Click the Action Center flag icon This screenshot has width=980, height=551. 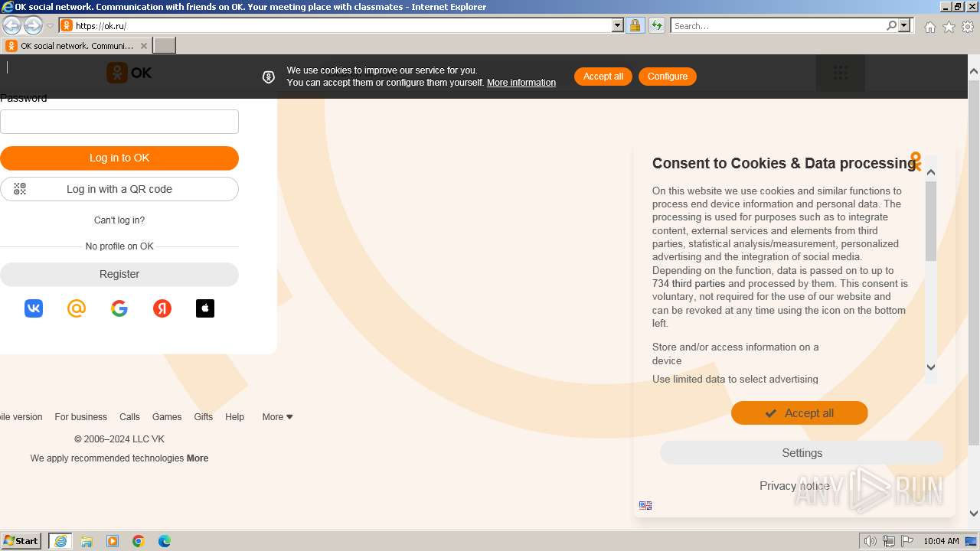tap(906, 541)
